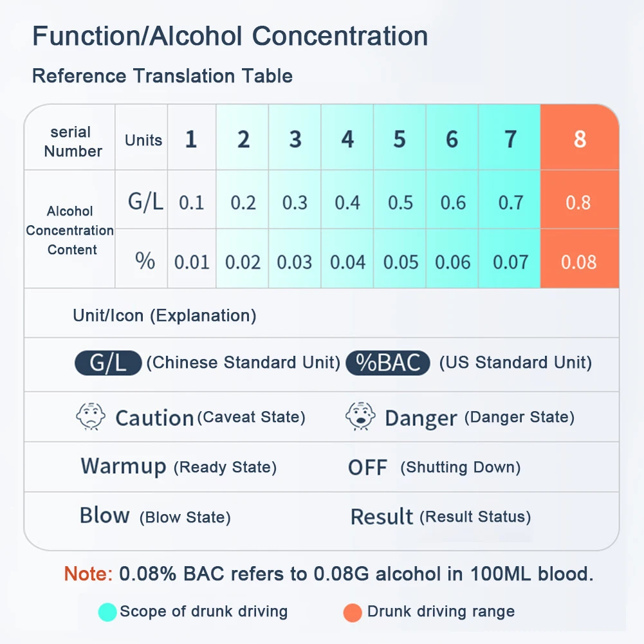Image resolution: width=644 pixels, height=644 pixels.
Task: Click the orange legend circle
Action: tap(352, 611)
